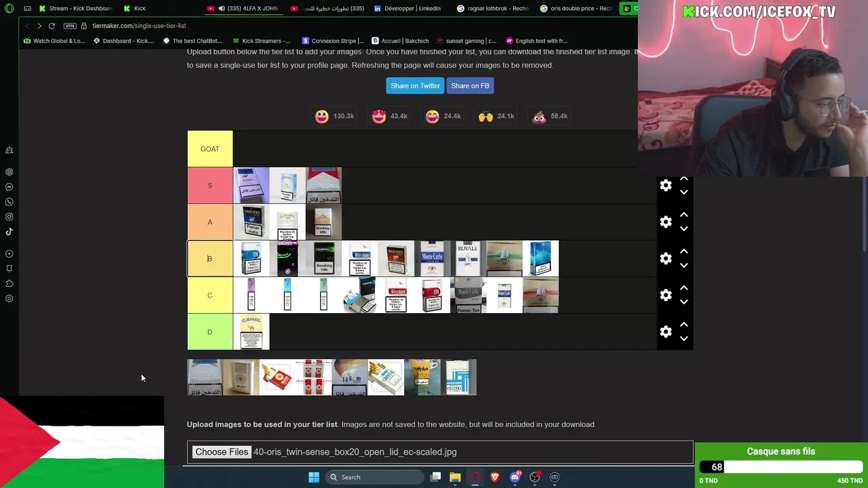Move B tier row down
Viewport: 868px width, 488px height.
tap(684, 266)
